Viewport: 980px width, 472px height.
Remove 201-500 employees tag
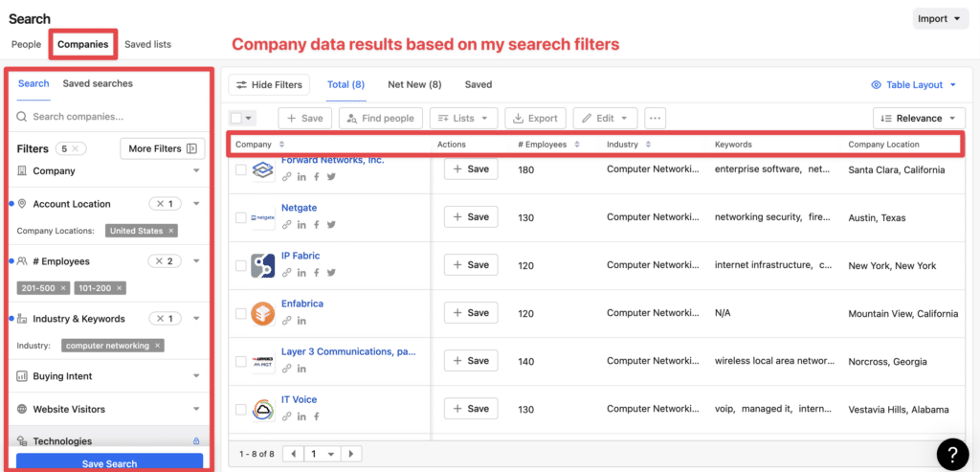click(63, 288)
